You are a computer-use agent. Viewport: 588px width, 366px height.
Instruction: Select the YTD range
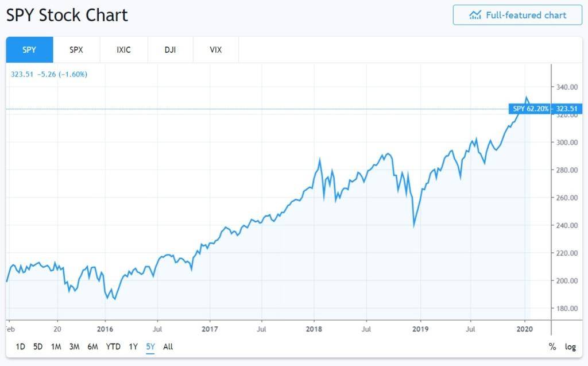[113, 346]
